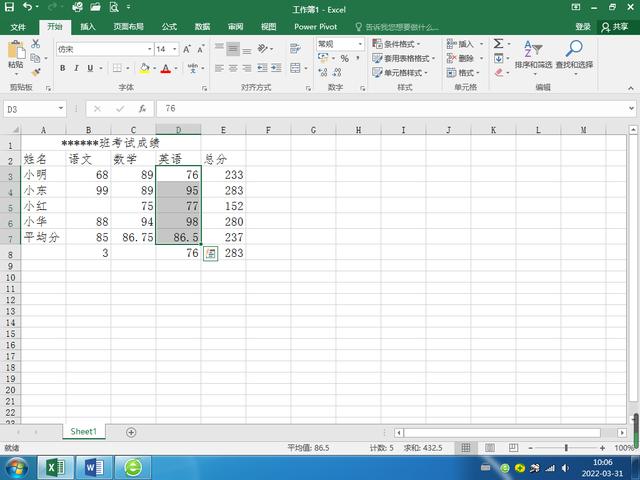Viewport: 640px width, 480px height.
Task: Click the percent style icon
Action: [x=344, y=58]
